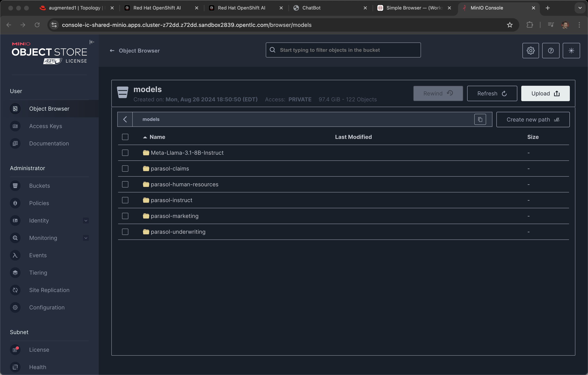Open the Tiering layers icon
Screen dimensions: 588x375
15,273
